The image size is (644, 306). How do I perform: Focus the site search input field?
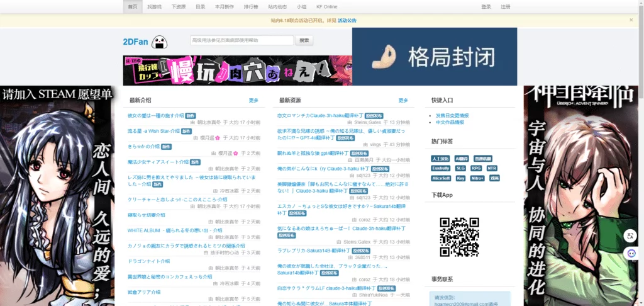tap(241, 40)
